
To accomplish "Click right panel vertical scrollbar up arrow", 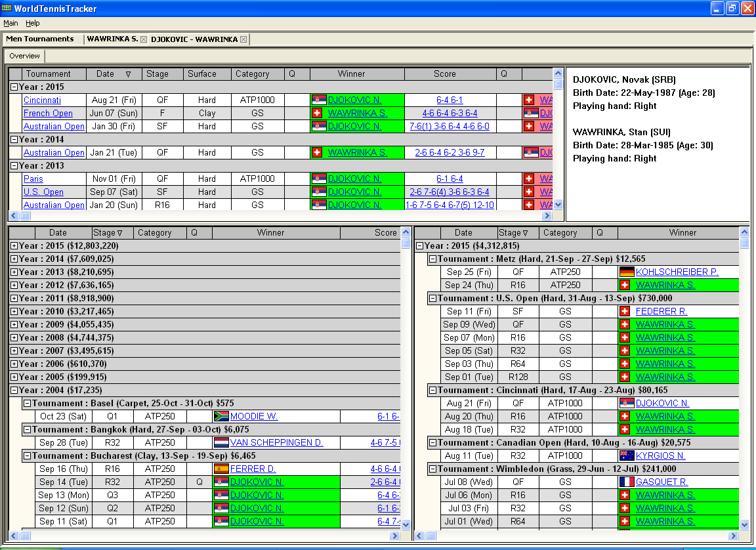I will coord(744,232).
